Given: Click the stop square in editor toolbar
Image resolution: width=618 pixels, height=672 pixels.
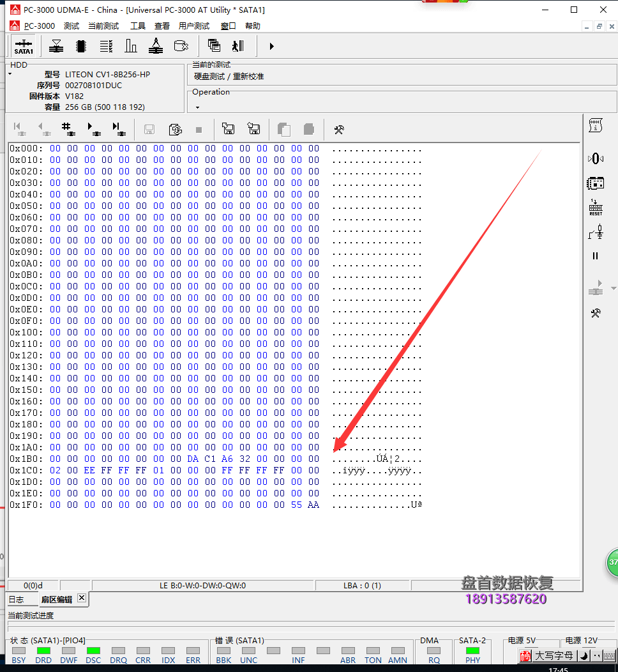Looking at the screenshot, I should 199,130.
